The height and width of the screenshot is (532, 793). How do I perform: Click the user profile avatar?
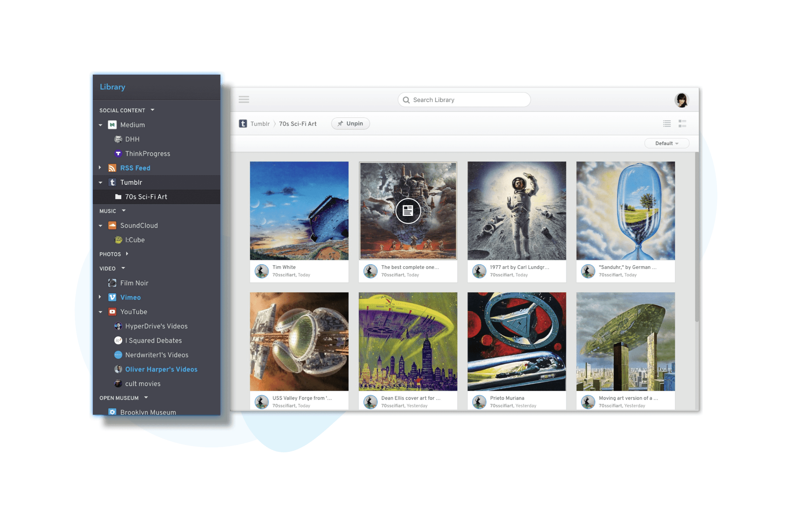tap(681, 100)
